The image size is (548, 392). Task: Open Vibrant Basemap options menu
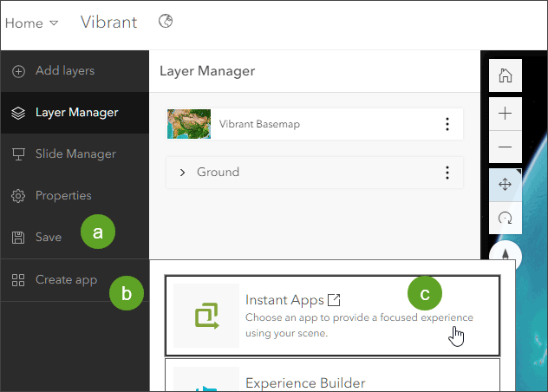pos(447,124)
